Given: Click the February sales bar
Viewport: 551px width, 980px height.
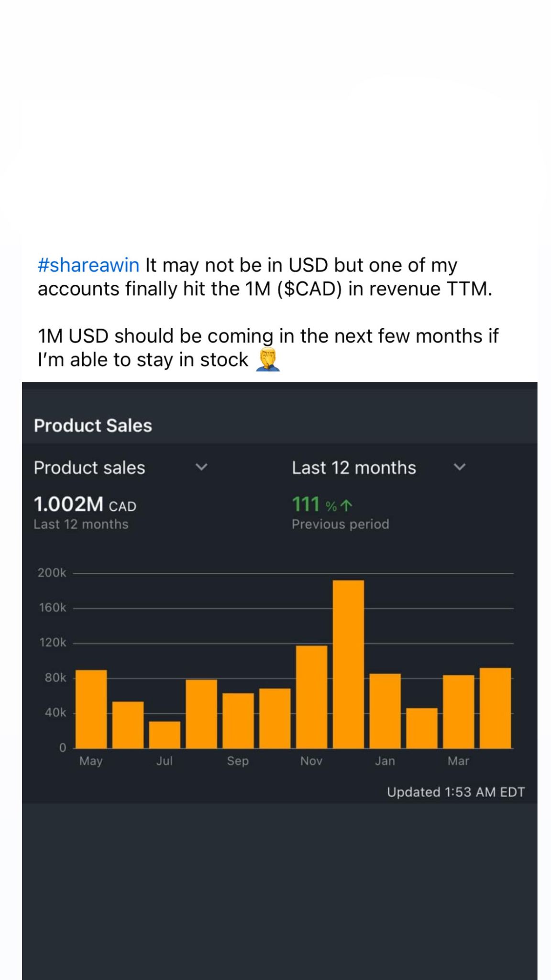Looking at the screenshot, I should pos(422,728).
